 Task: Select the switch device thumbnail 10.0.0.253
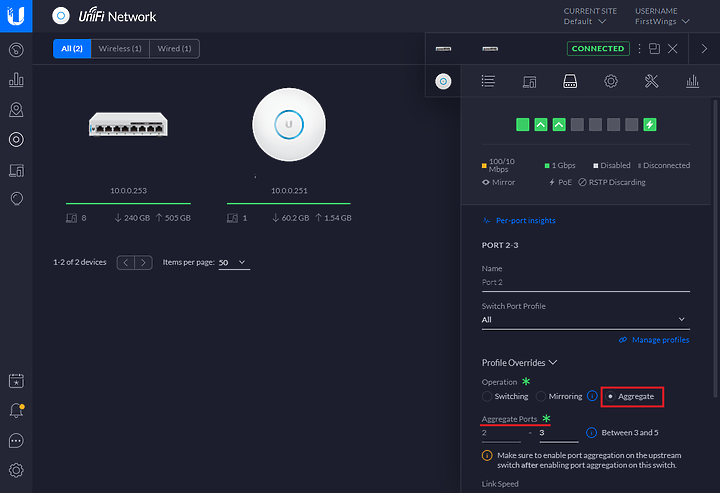point(128,124)
